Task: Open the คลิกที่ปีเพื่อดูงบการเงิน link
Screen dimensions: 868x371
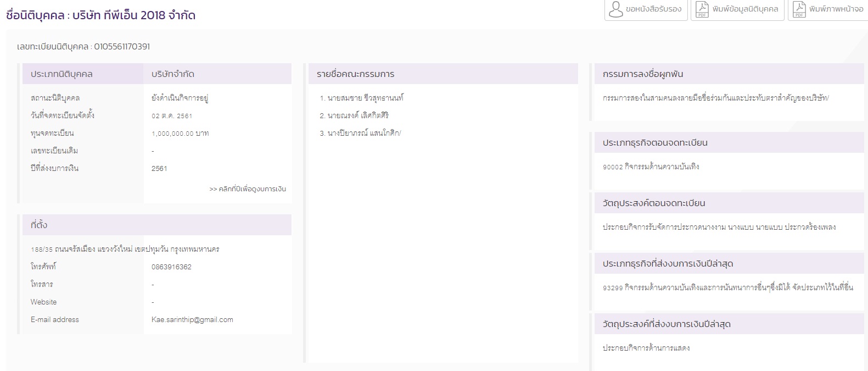Action: coord(248,189)
